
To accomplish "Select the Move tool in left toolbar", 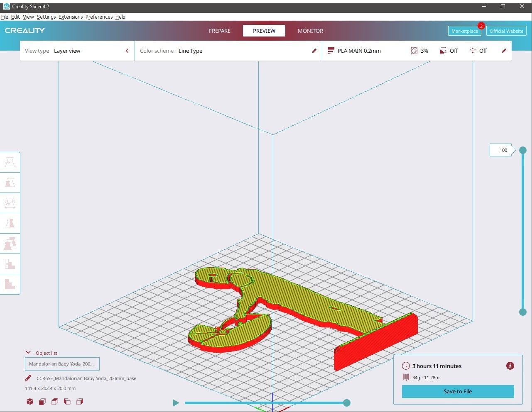I will point(10,162).
